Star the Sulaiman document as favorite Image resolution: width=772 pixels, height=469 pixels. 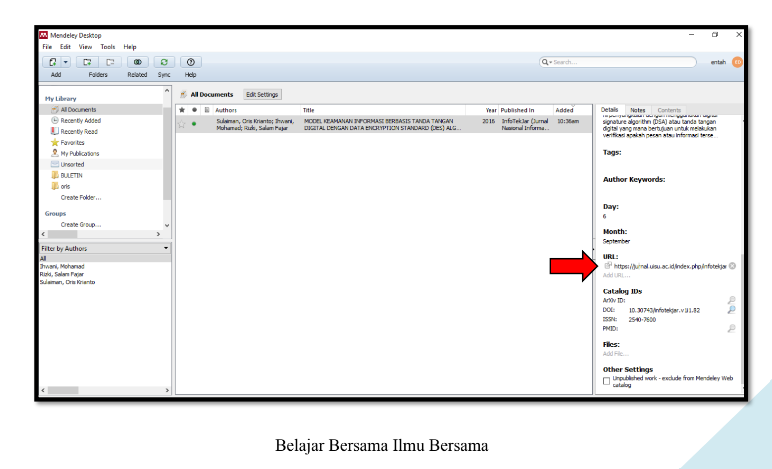pyautogui.click(x=181, y=123)
